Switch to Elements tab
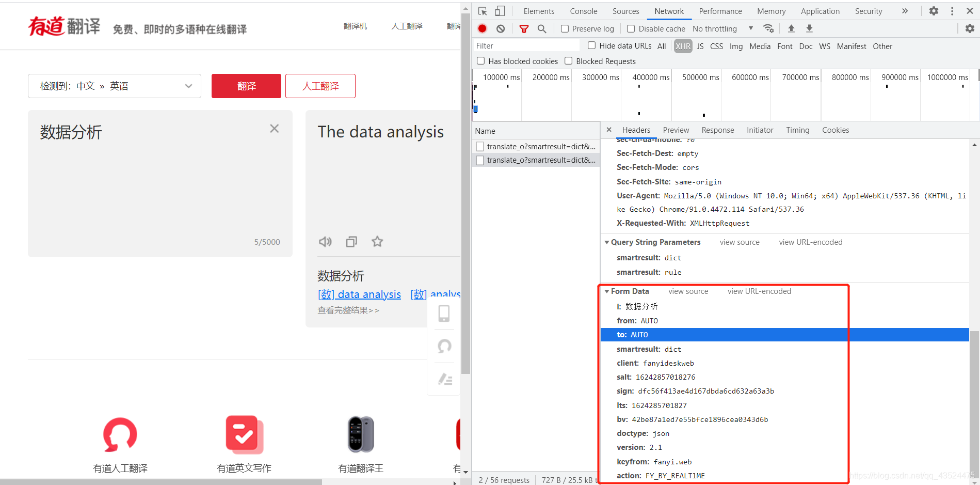 pos(539,11)
